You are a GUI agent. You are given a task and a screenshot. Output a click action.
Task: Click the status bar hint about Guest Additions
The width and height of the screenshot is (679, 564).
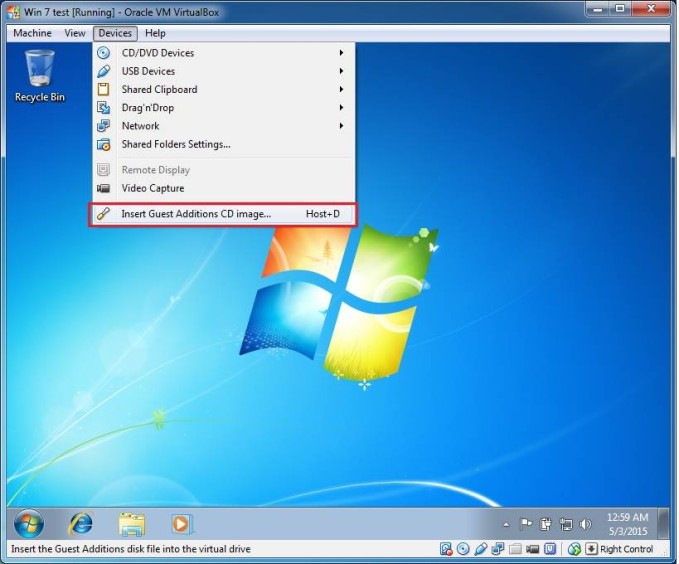131,549
